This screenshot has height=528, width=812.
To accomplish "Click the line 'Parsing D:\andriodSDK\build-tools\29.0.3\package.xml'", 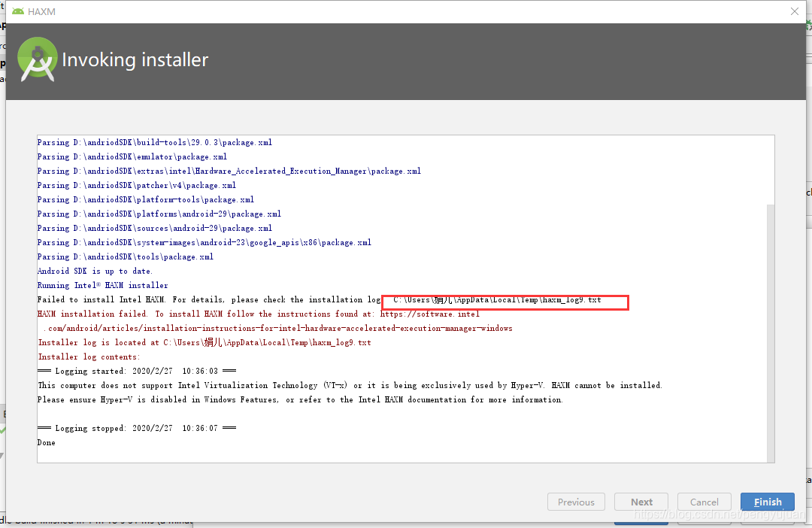I will click(154, 142).
